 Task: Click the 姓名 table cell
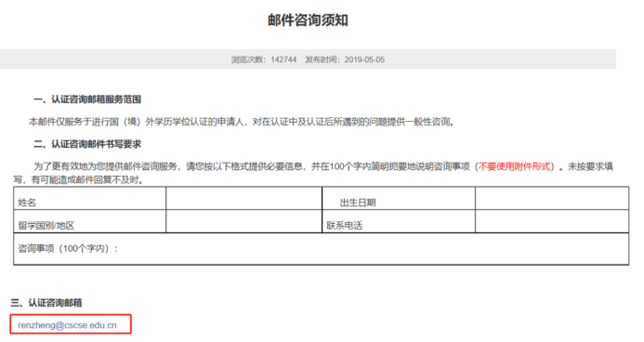90,198
